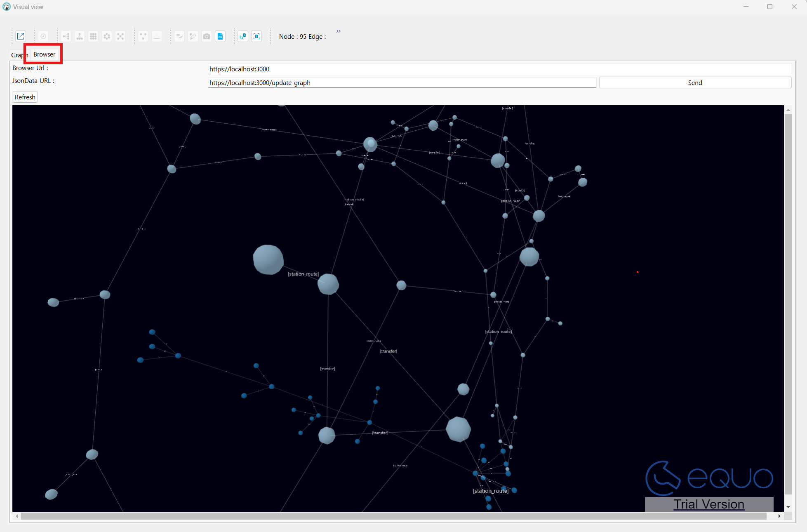Switch to the Browser tab

[x=44, y=54]
